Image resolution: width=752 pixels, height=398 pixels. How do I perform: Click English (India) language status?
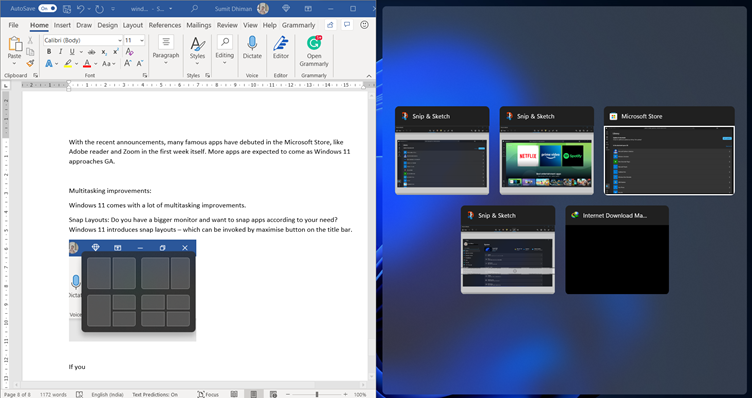[107, 394]
